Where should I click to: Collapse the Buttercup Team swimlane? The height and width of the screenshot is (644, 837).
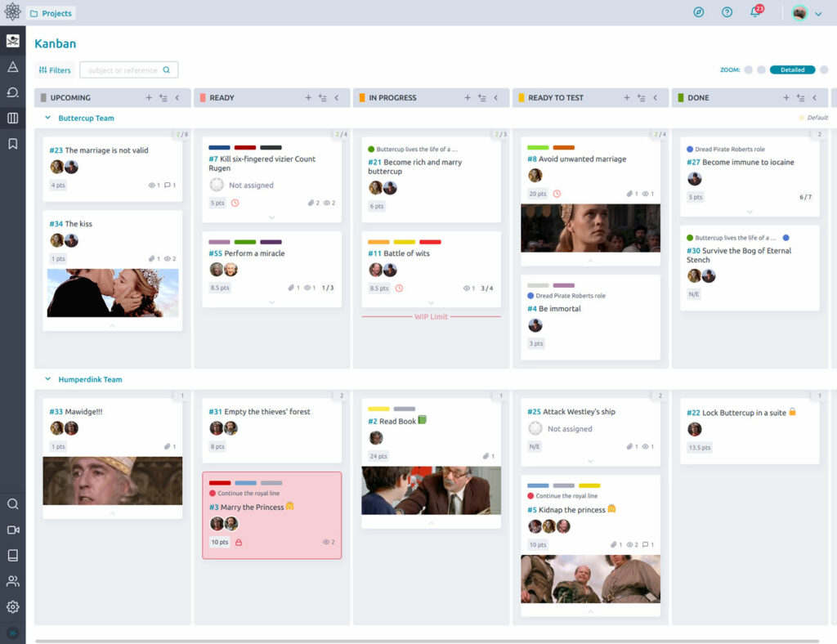[x=47, y=118]
